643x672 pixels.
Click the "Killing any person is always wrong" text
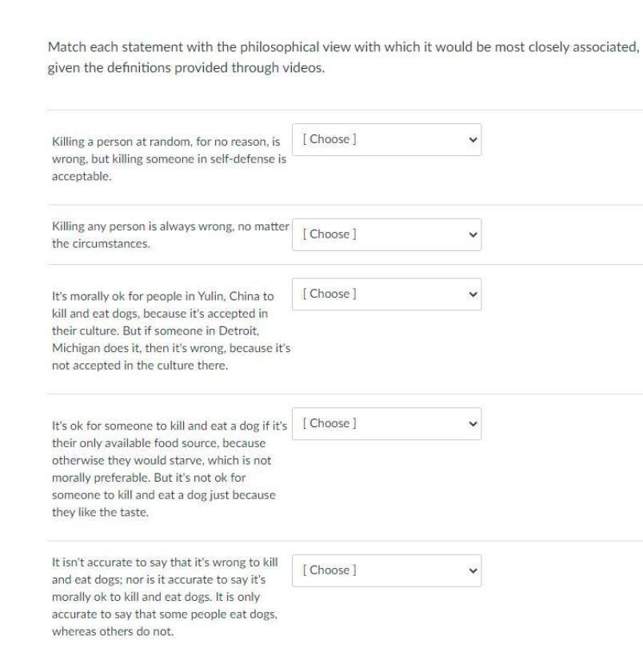click(170, 234)
